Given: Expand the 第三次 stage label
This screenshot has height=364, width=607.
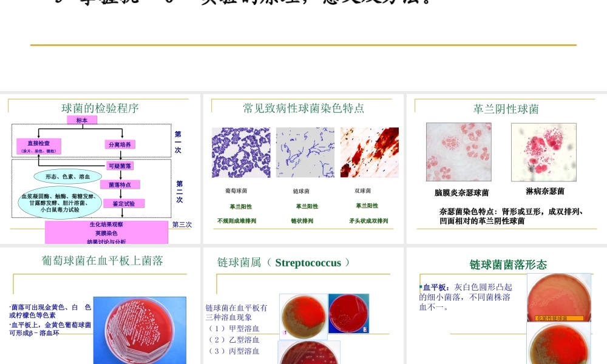Looking at the screenshot, I should [181, 224].
